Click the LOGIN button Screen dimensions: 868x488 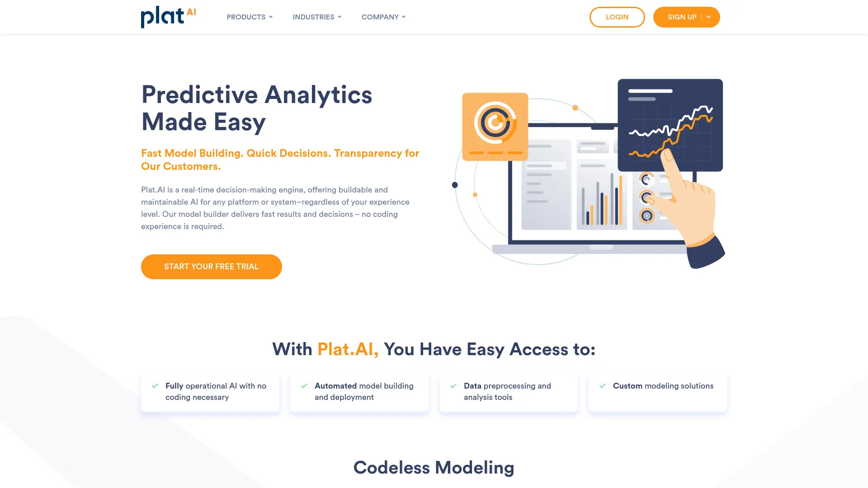[x=617, y=17]
